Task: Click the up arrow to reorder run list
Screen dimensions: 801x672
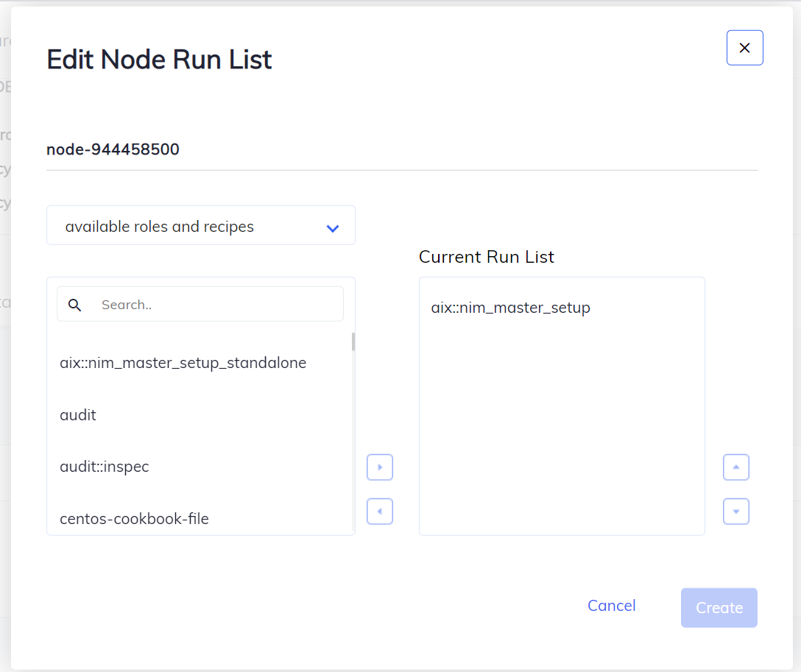Action: coord(735,467)
